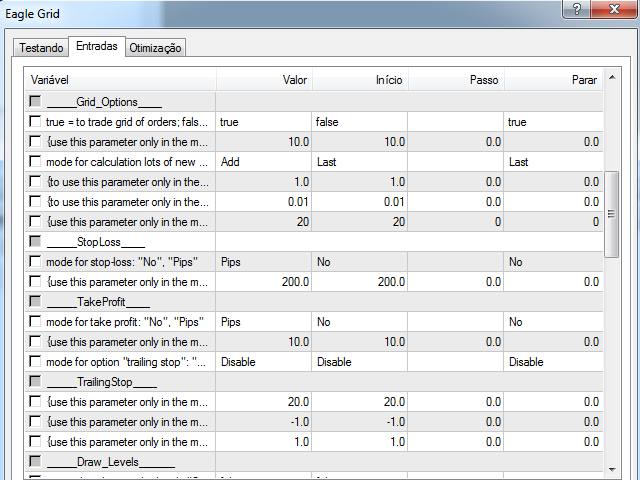Viewport: 640px width, 480px height.
Task: Select the '_____Draw_Levels______' label
Action: pos(111,462)
